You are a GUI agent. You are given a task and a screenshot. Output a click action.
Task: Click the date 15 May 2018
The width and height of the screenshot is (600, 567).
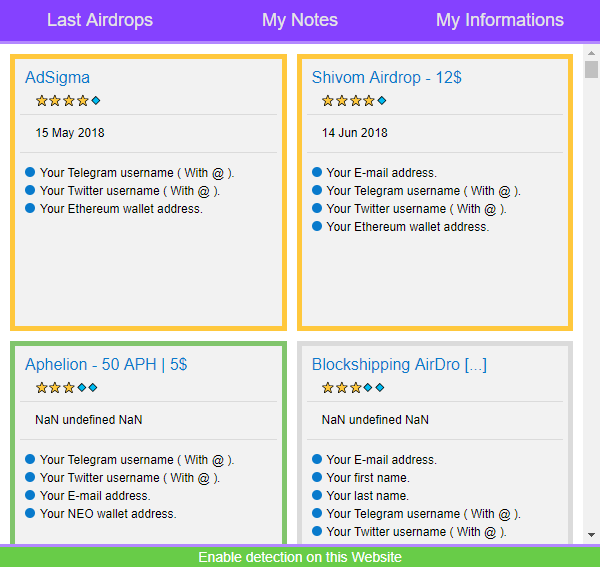click(x=70, y=133)
